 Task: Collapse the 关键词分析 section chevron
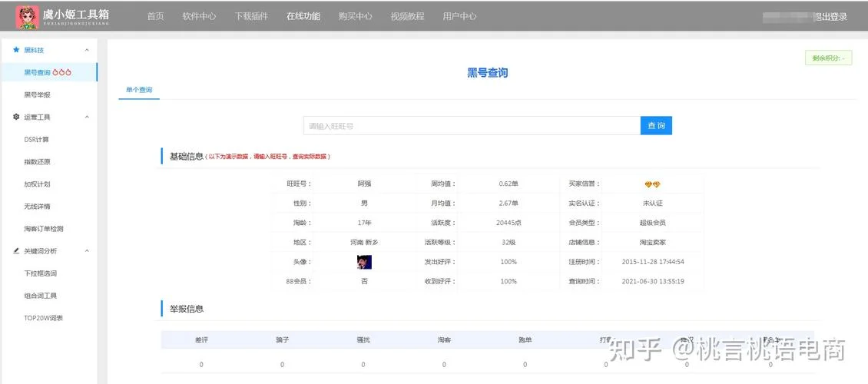click(x=87, y=250)
